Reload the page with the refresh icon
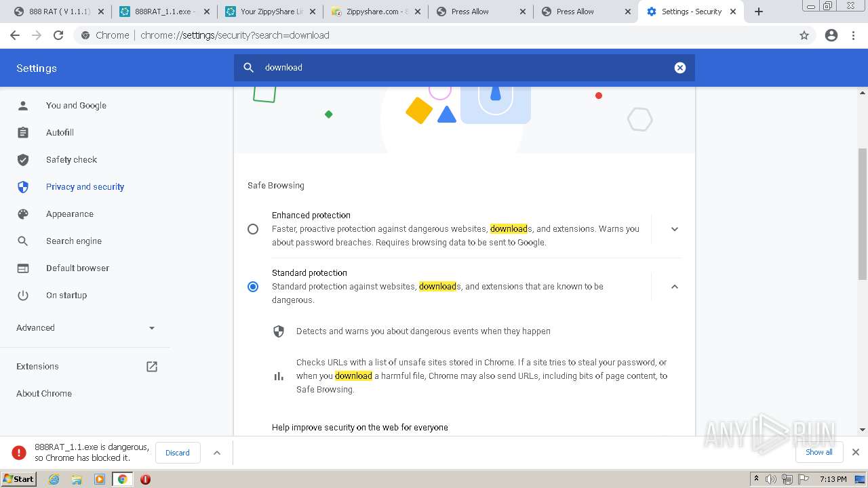Screen dimensions: 868x488 click(58, 35)
